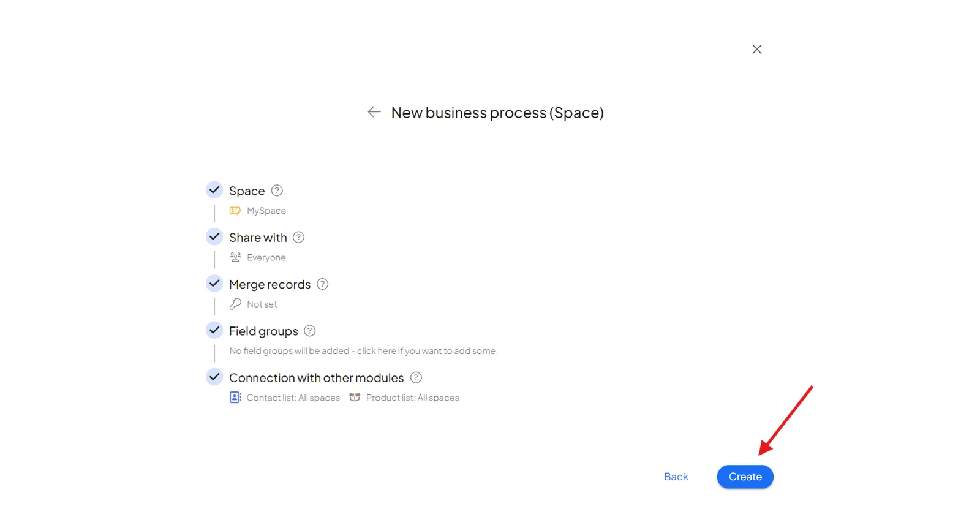Close the new business process dialog
The image size is (980, 517).
757,49
